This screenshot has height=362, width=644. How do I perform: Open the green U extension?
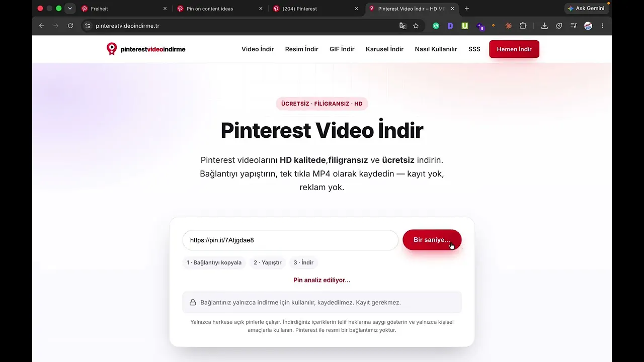[x=465, y=26]
